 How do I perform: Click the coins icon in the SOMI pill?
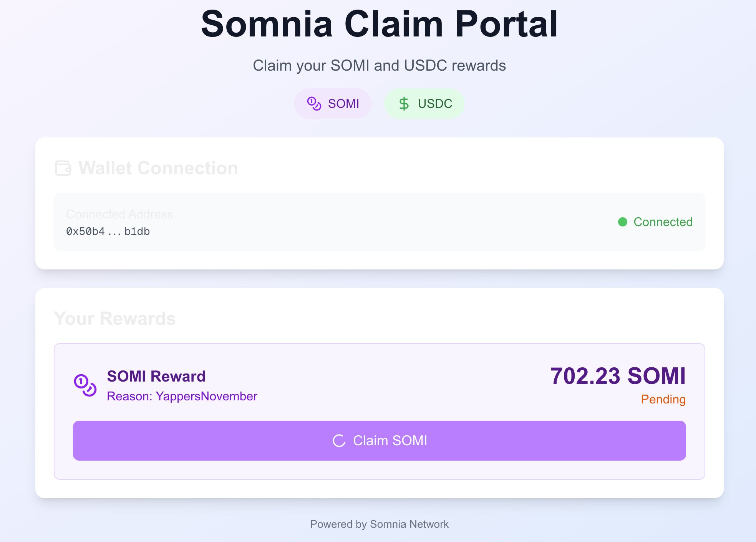[x=314, y=104]
